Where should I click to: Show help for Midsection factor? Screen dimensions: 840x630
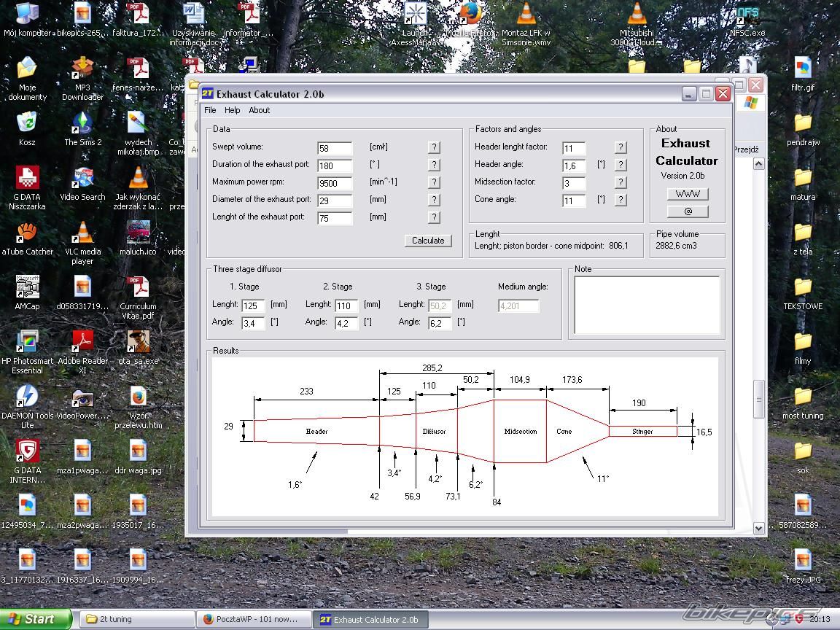tap(621, 182)
